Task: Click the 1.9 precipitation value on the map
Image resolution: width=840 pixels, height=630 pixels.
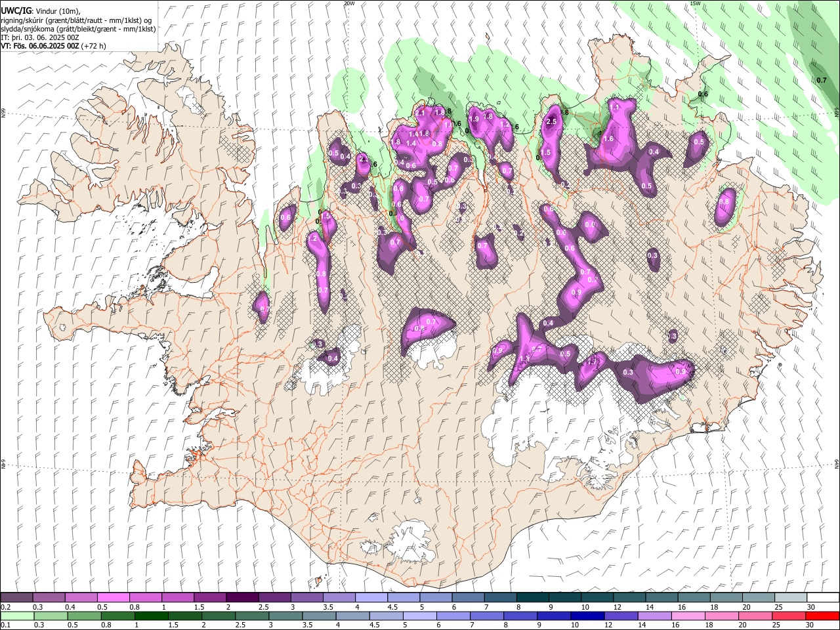Action: coord(474,119)
